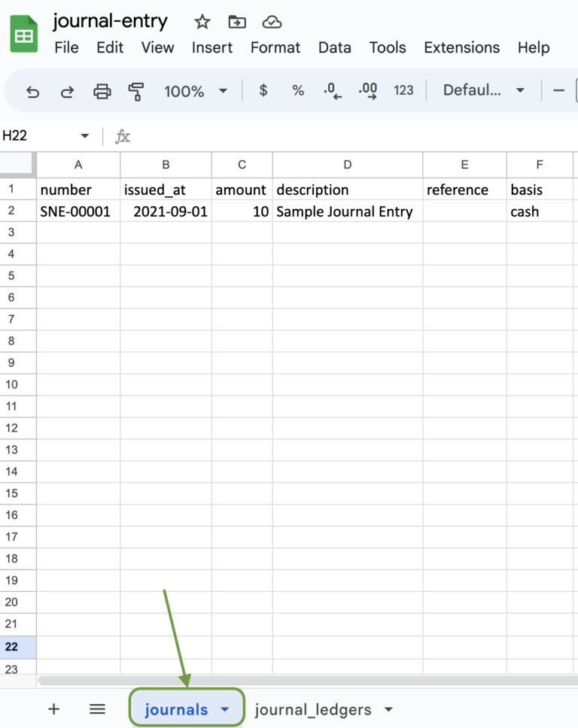Increase decimal places
The image size is (578, 728).
coord(367,90)
